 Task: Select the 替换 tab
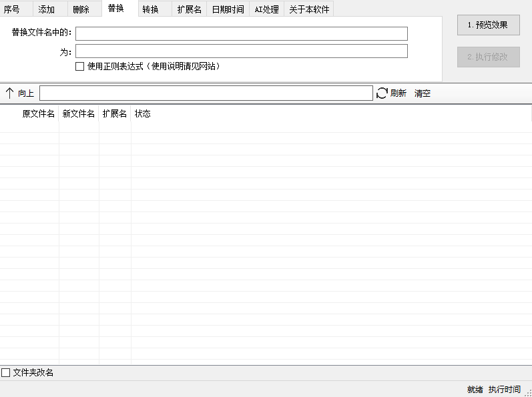tap(120, 8)
